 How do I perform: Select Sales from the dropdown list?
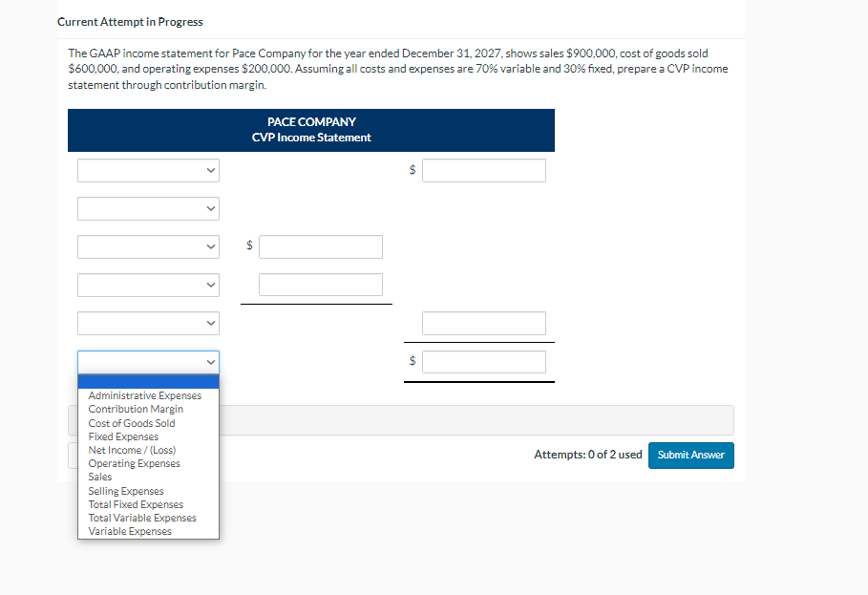[99, 477]
